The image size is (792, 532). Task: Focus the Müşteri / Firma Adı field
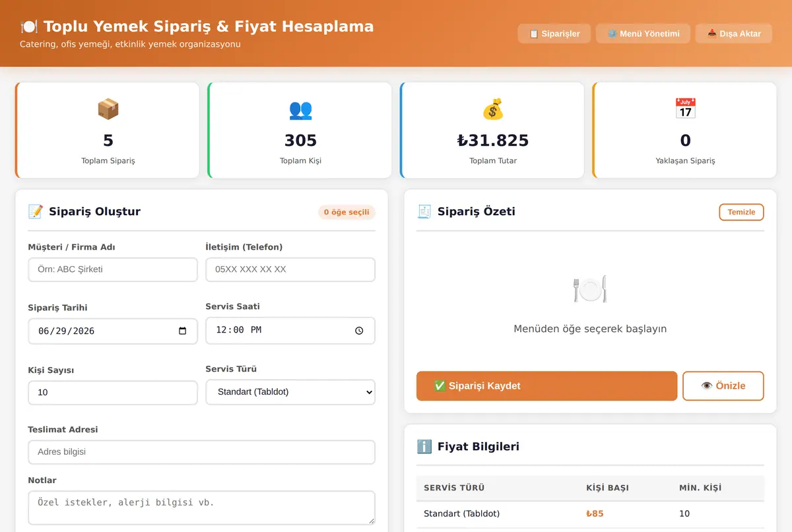tap(113, 269)
